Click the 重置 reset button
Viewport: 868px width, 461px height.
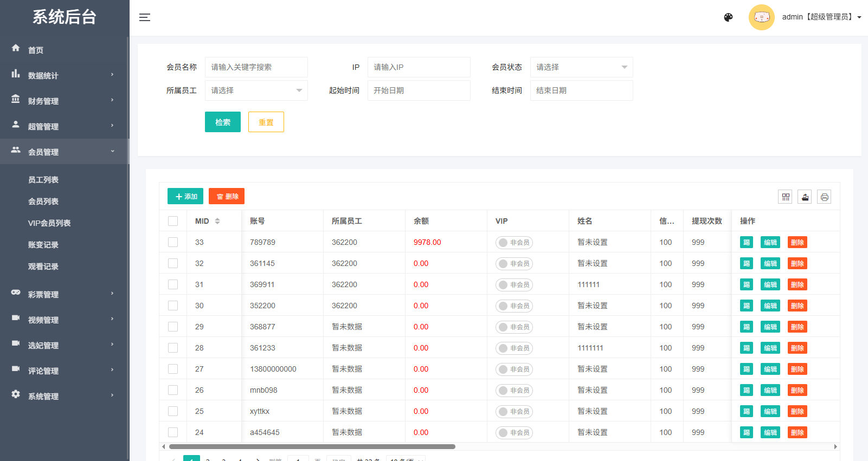pos(266,122)
